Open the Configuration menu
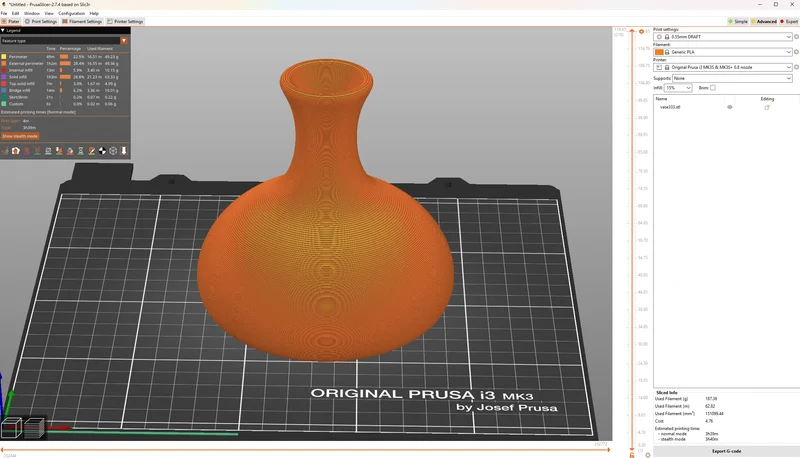800x458 pixels. click(x=71, y=13)
